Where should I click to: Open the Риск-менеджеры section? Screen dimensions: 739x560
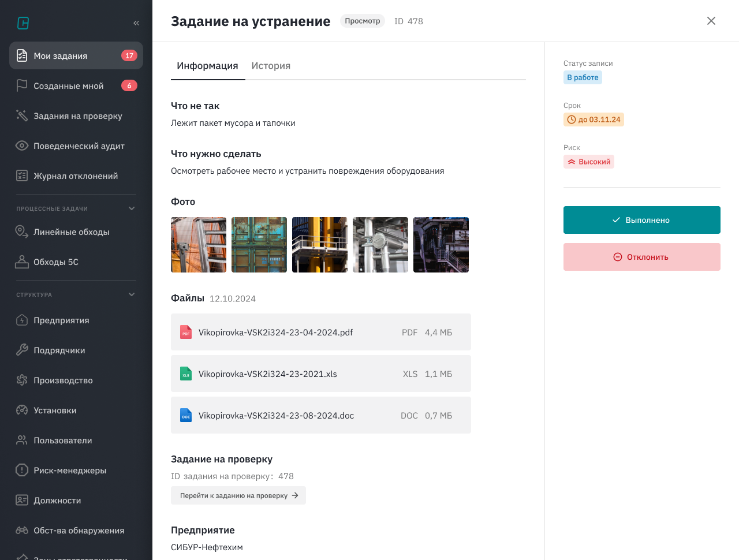pos(76,470)
